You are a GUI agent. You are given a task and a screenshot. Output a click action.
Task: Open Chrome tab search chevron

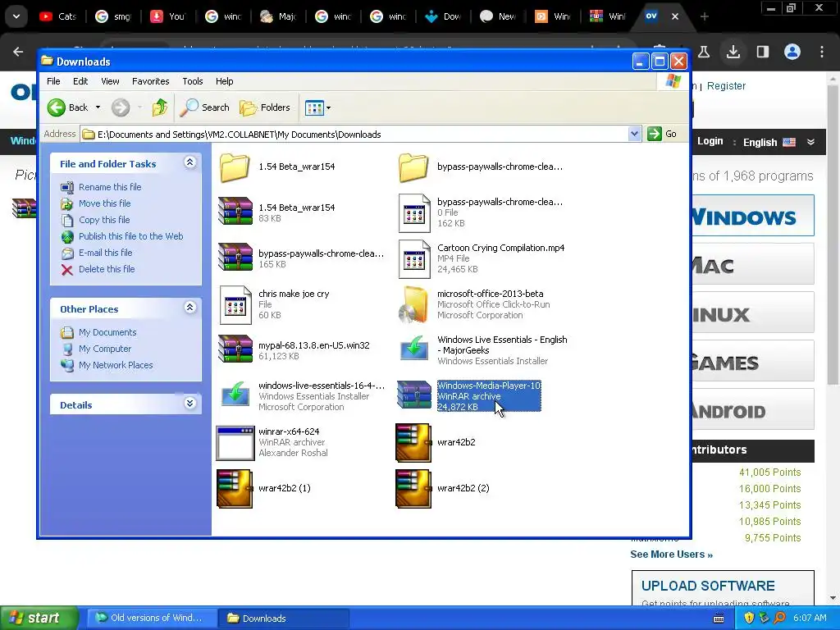(16, 16)
